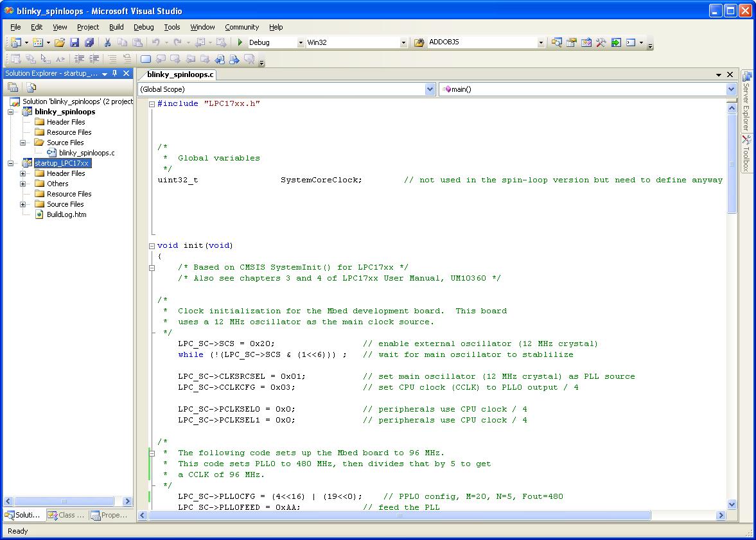
Task: Start debugging with the green Run arrow
Action: click(240, 42)
